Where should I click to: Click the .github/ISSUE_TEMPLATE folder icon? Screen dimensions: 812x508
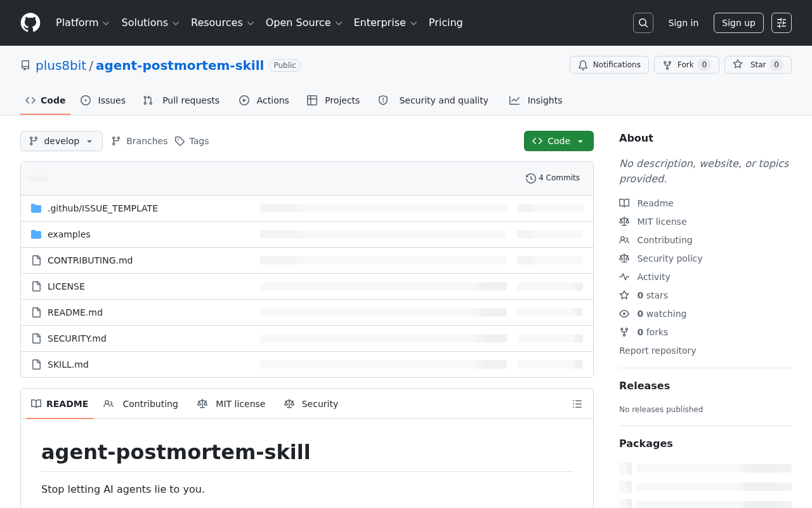[36, 208]
